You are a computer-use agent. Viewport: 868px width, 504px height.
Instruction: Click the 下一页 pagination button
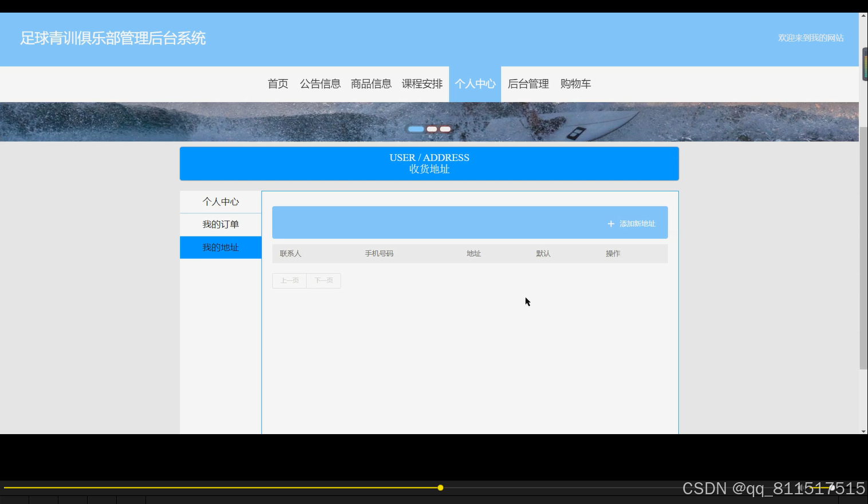point(323,280)
